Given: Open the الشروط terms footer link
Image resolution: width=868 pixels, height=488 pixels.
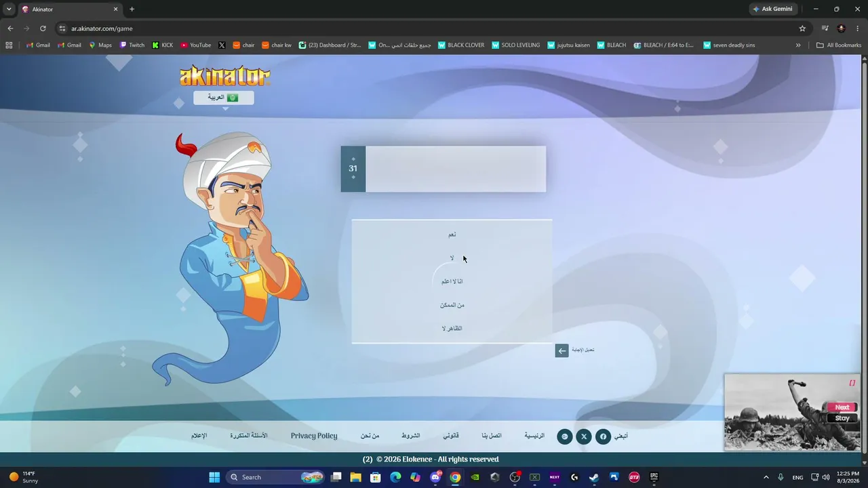Looking at the screenshot, I should pos(410,436).
